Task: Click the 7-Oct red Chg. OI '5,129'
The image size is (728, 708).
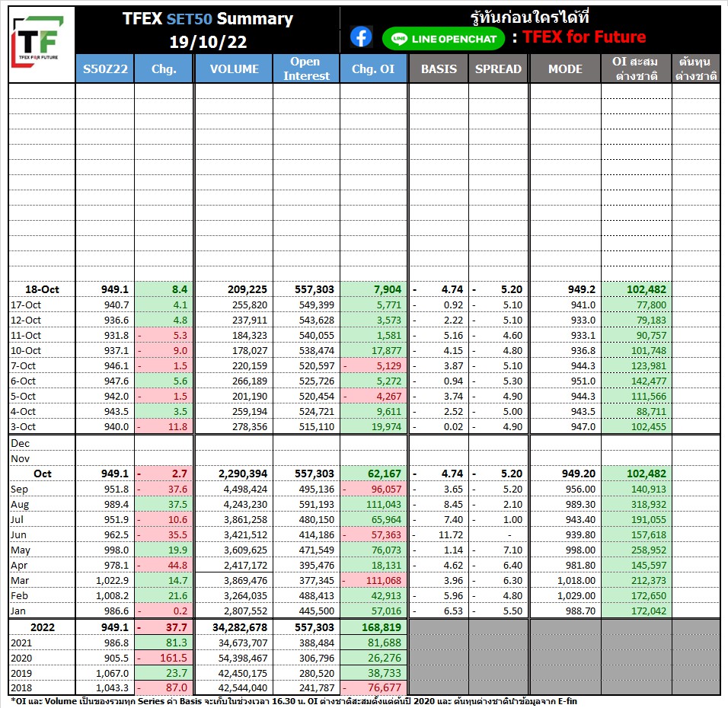Action: [388, 366]
